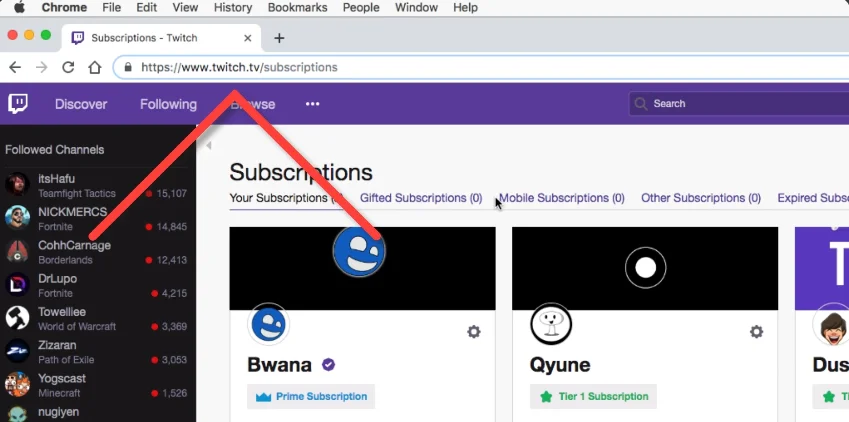This screenshot has width=849, height=422.
Task: Reload the current page
Action: click(x=68, y=67)
